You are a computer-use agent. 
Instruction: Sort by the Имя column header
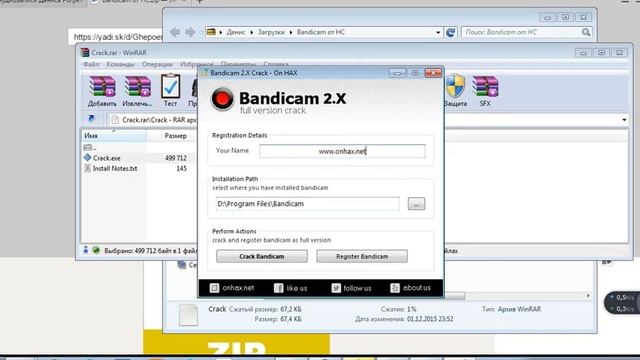pos(113,136)
